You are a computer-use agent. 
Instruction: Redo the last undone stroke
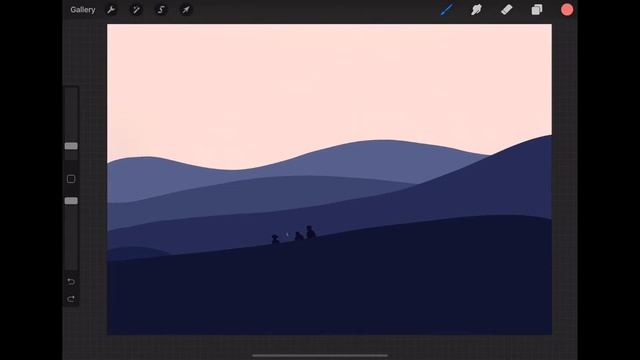pyautogui.click(x=71, y=299)
